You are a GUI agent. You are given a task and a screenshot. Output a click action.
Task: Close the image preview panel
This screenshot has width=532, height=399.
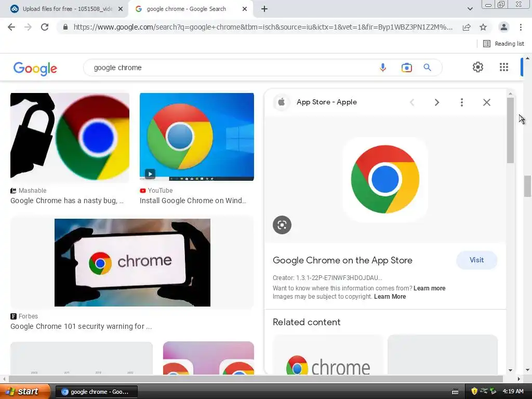[x=486, y=102]
